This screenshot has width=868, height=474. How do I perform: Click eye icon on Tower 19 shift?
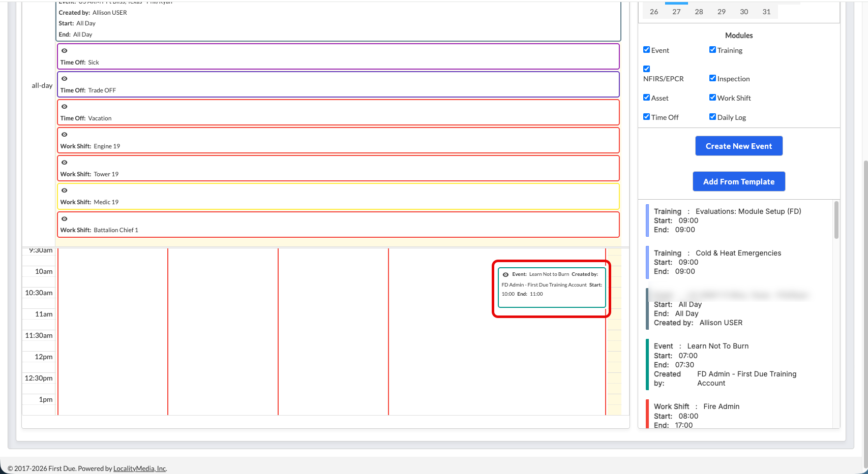pos(64,163)
